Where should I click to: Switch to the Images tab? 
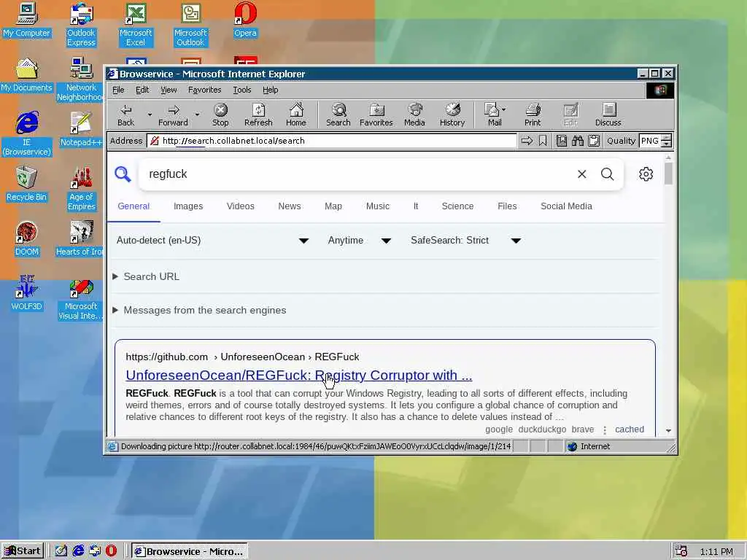tap(188, 206)
